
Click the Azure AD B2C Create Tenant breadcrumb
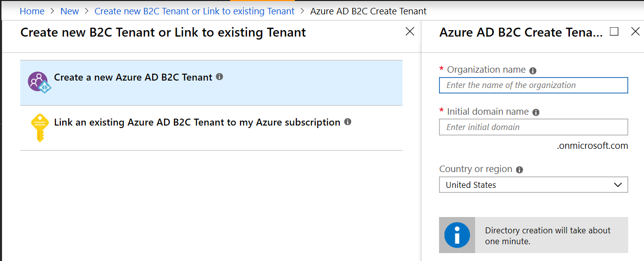pyautogui.click(x=368, y=11)
